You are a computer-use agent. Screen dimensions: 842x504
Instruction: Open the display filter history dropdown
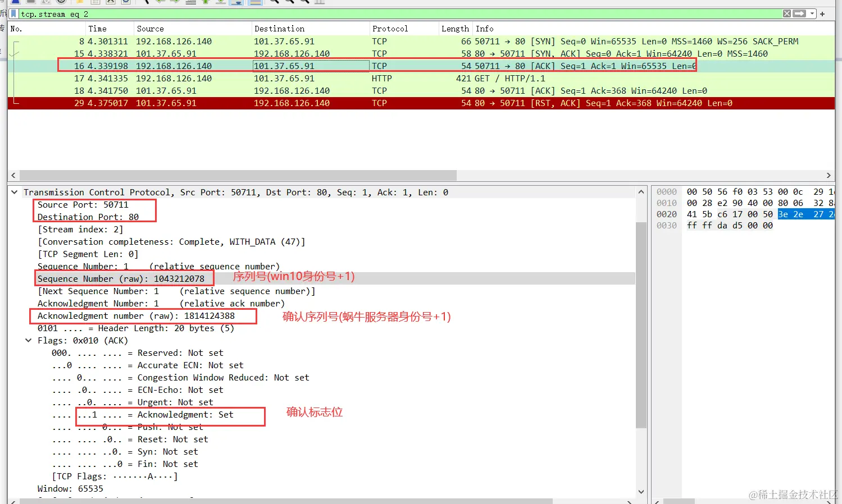[812, 13]
